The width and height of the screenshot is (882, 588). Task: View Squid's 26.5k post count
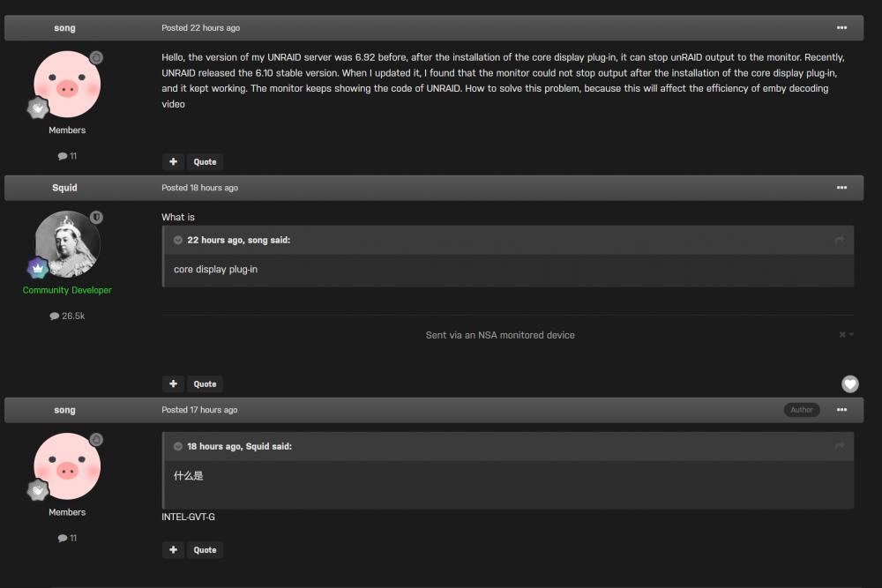point(67,316)
